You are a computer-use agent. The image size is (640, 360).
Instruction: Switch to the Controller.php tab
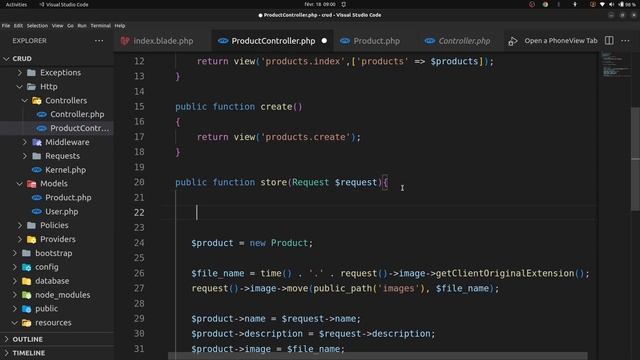coord(464,41)
